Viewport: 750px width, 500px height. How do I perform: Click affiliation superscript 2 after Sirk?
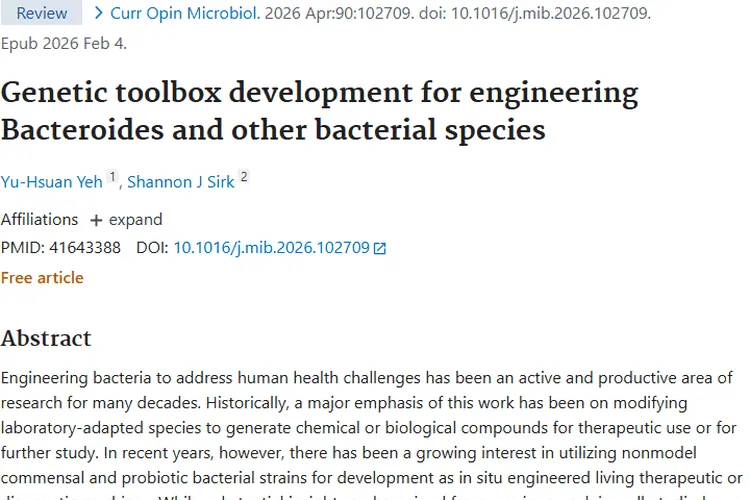point(243,177)
